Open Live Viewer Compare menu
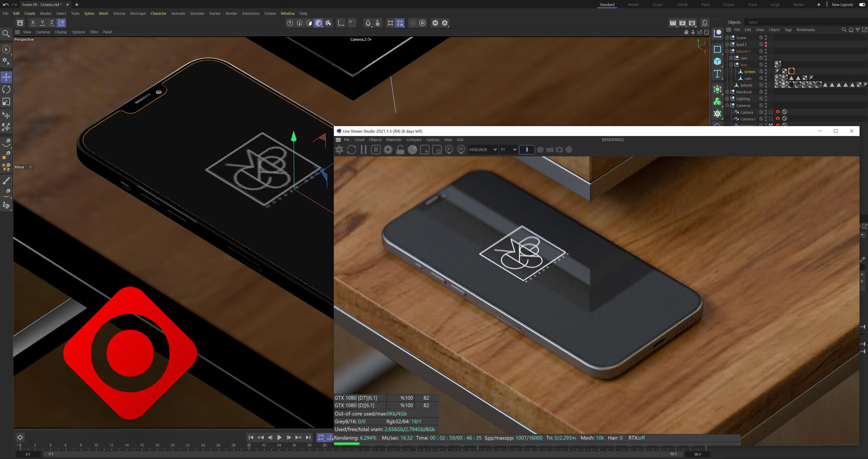 pyautogui.click(x=414, y=140)
